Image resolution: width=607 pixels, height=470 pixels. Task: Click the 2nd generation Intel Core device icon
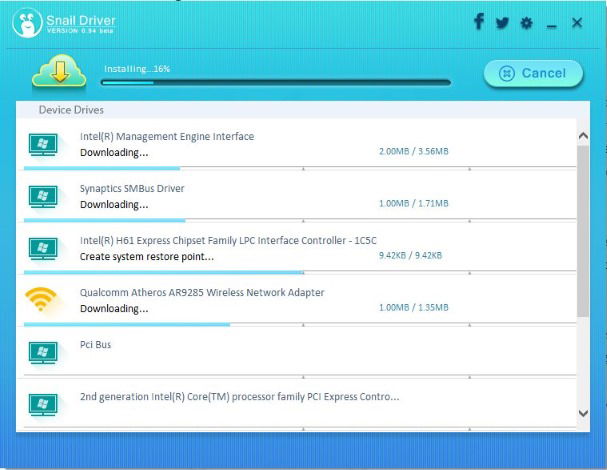[x=43, y=405]
